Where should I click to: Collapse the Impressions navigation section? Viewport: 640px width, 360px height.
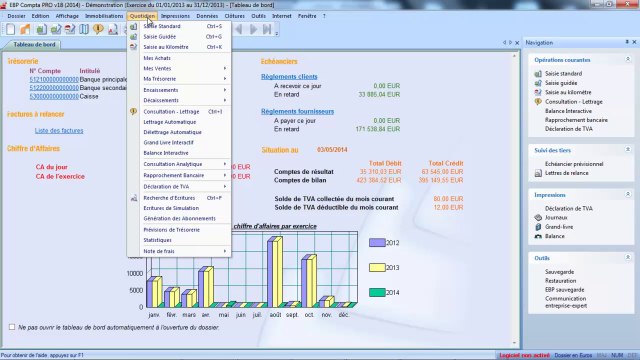(x=628, y=195)
